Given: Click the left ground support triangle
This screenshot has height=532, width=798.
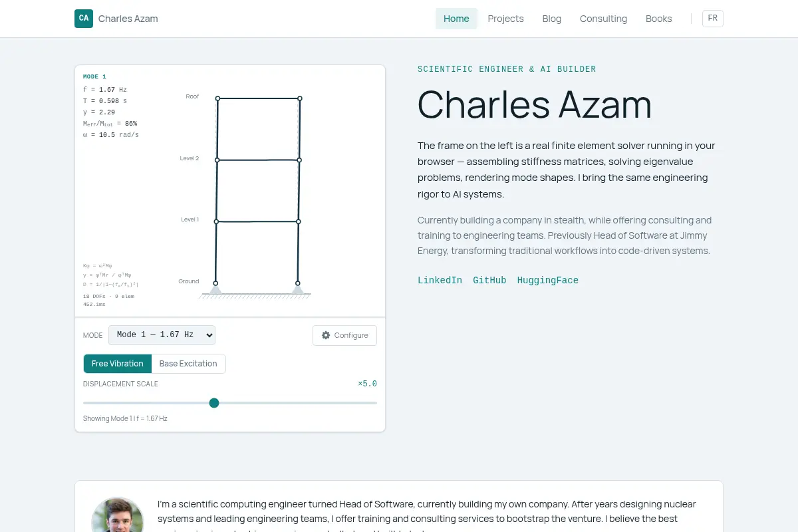Looking at the screenshot, I should (215, 289).
